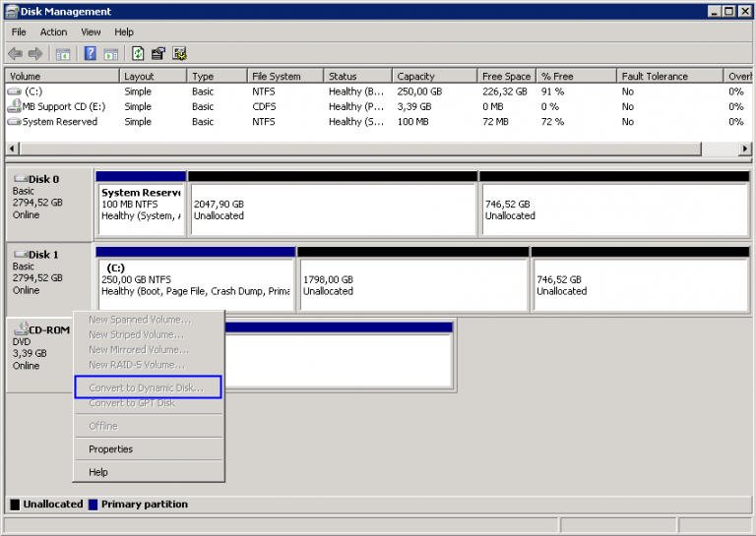The width and height of the screenshot is (756, 536).
Task: Click the Properties toolbar icon
Action: tap(158, 54)
